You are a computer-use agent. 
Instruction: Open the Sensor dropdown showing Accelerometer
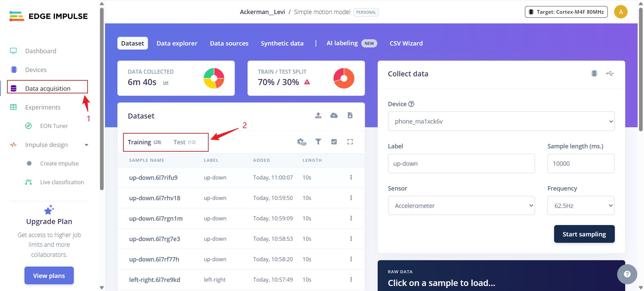click(461, 206)
